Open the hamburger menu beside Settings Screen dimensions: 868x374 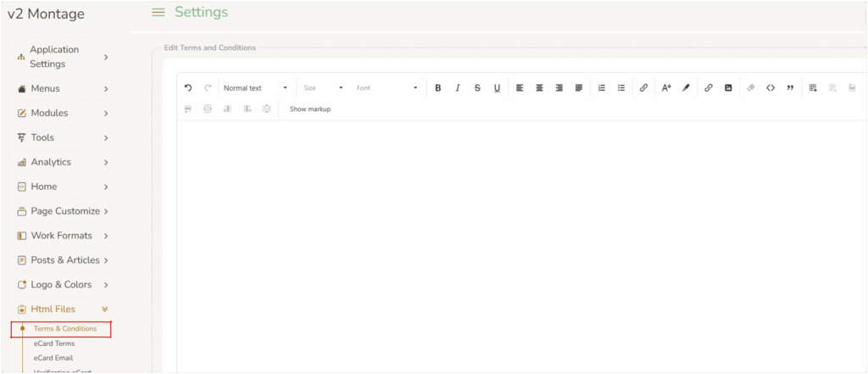coord(158,12)
